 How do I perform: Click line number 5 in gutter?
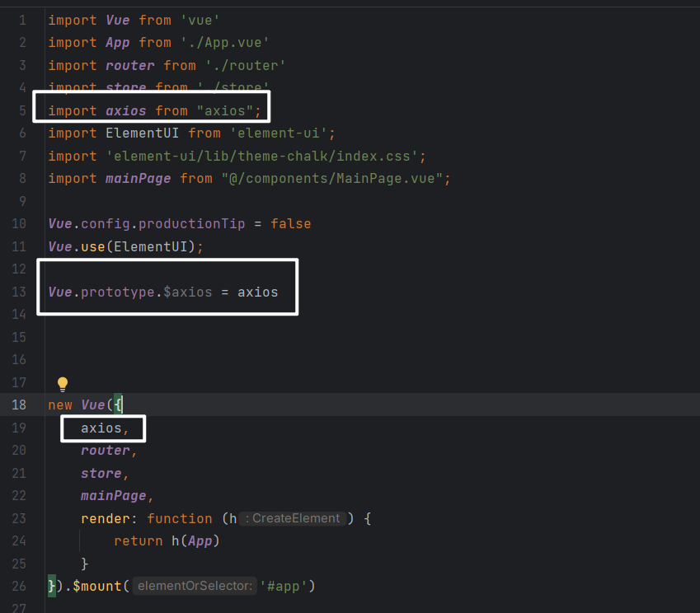(22, 110)
